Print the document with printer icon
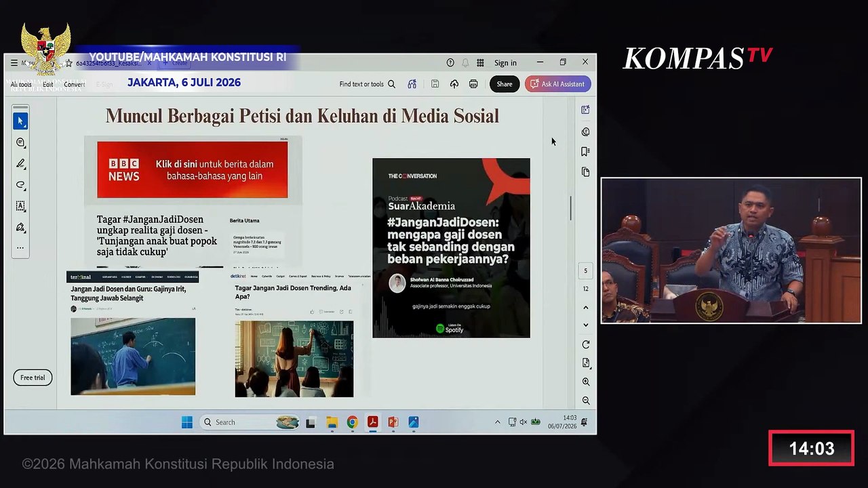Screen dimensions: 868x488 (473, 84)
